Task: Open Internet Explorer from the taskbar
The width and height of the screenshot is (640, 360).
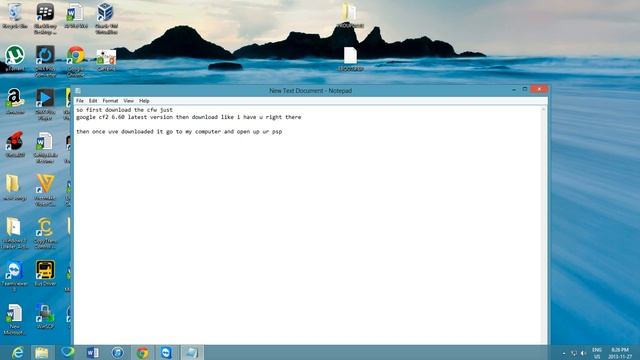Action: click(x=18, y=352)
